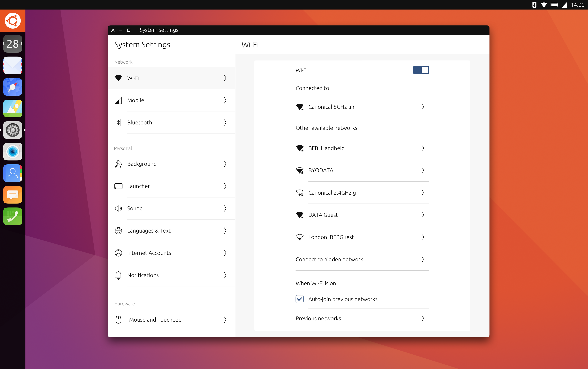The width and height of the screenshot is (588, 369).
Task: Click the Languages & Text globe icon
Action: (118, 231)
